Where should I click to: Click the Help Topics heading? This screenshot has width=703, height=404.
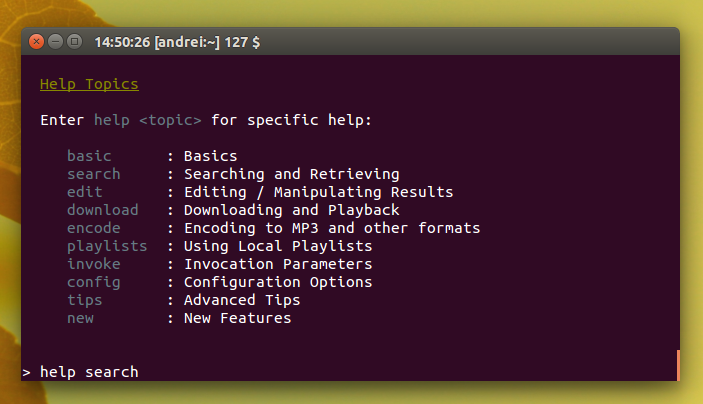[89, 84]
